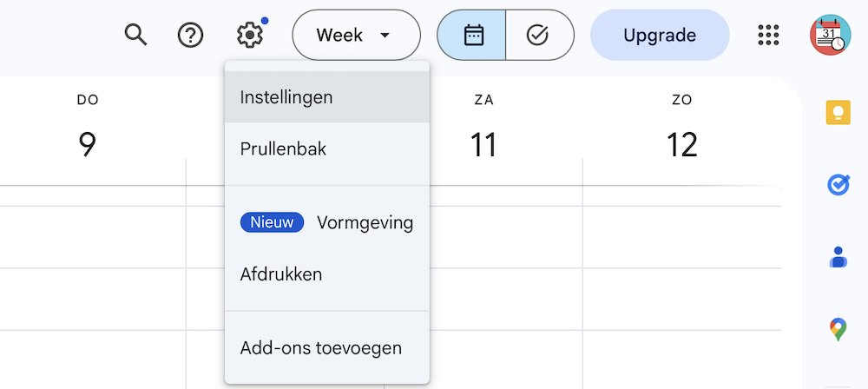
Task: Open the Google apps grid
Action: [x=768, y=36]
